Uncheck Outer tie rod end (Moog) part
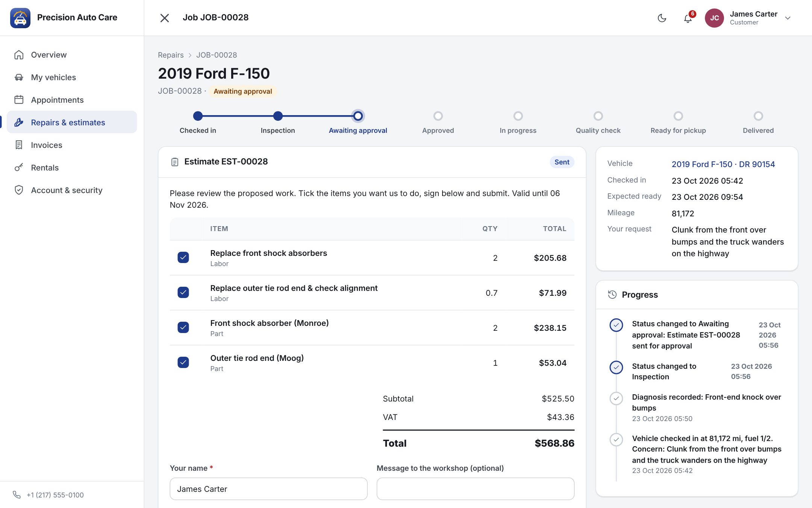Image resolution: width=812 pixels, height=508 pixels. (x=183, y=362)
